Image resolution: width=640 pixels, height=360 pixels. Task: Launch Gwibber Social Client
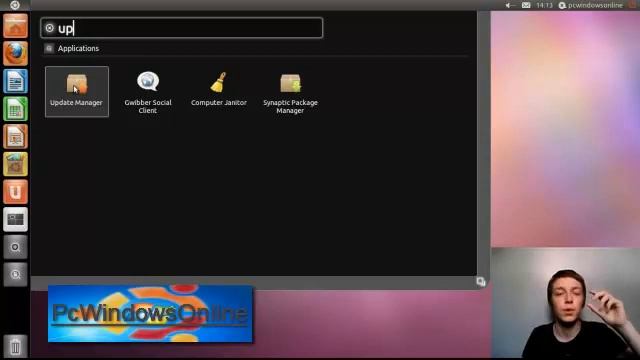pyautogui.click(x=148, y=93)
